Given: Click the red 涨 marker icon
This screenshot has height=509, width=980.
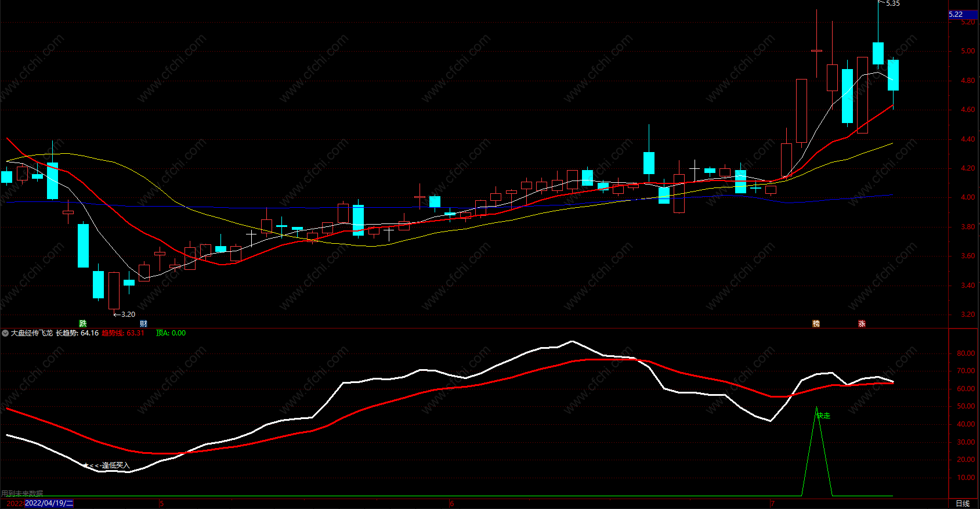Looking at the screenshot, I should pos(862,324).
